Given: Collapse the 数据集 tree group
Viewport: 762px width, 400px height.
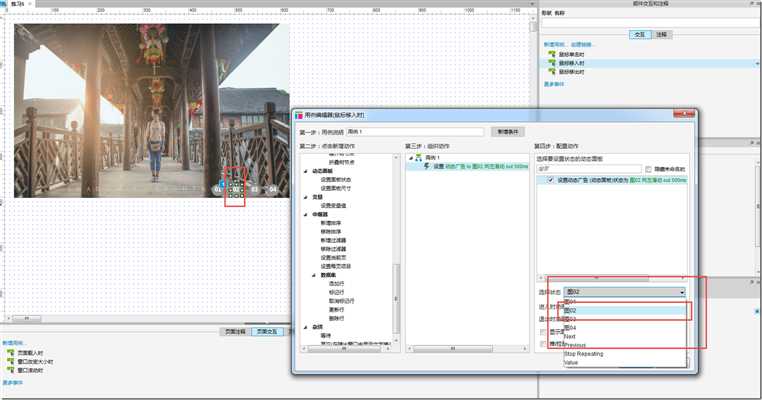Looking at the screenshot, I should point(314,275).
